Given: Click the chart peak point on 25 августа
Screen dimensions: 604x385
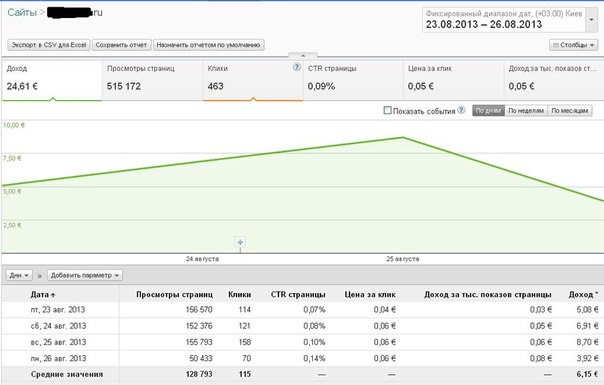Looking at the screenshot, I should coord(403,137).
